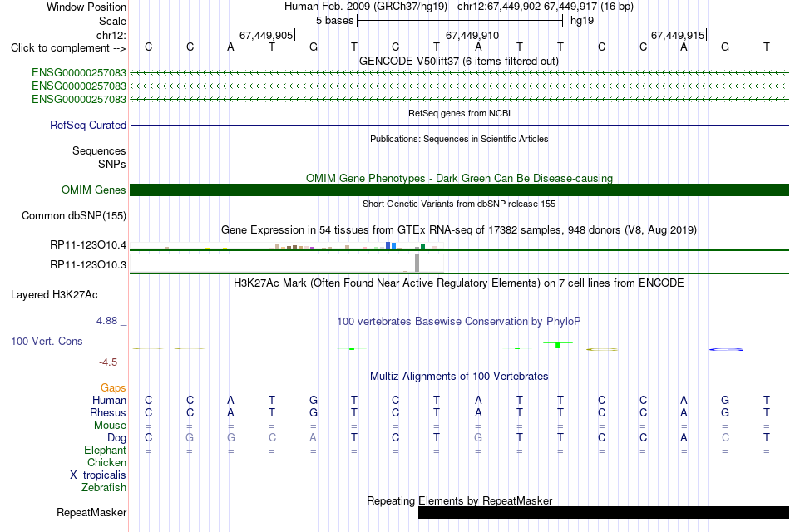790x532 pixels.
Task: Click the 67,449,910 ruler position marker
Action: pos(473,35)
